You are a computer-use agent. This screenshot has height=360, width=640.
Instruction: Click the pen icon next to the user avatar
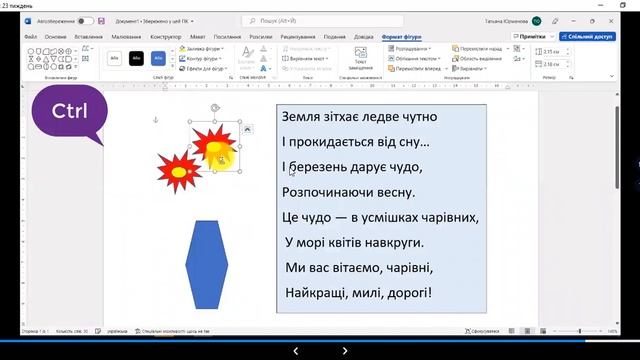[555, 21]
